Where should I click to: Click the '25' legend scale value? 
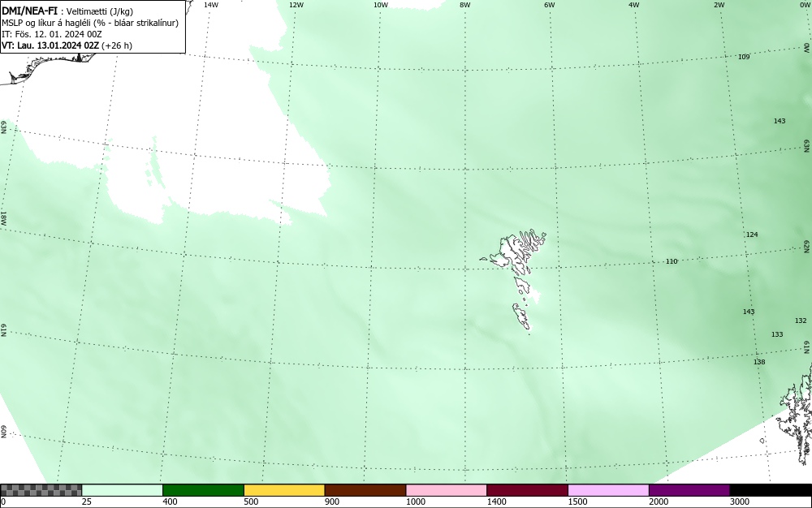(87, 502)
